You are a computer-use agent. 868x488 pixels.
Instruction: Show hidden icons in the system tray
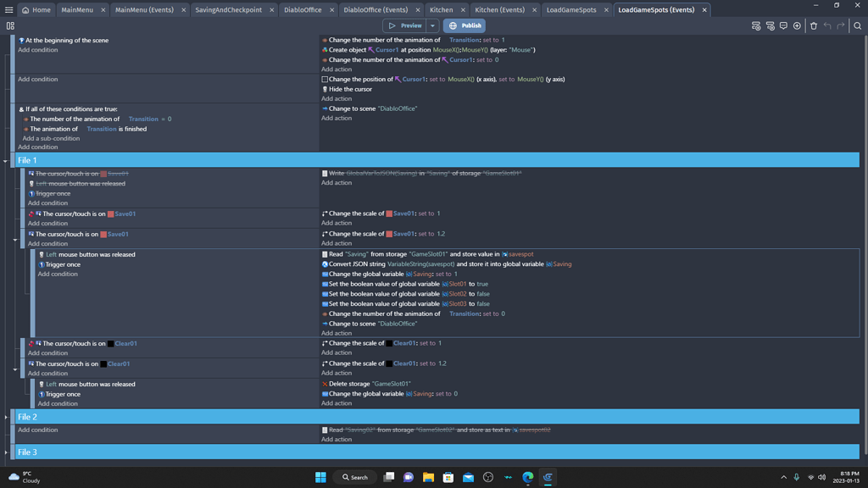(x=784, y=477)
